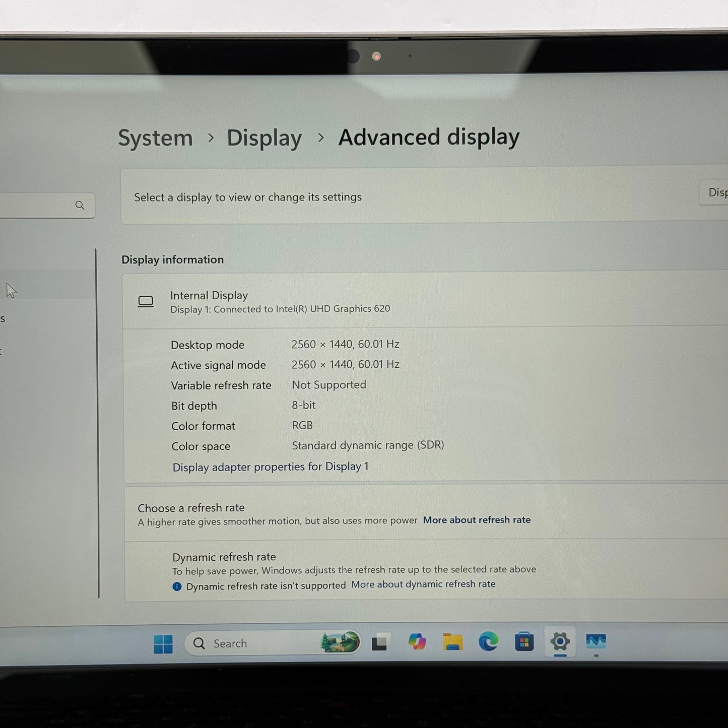
Task: Click the Internal Display heading
Action: pyautogui.click(x=209, y=295)
